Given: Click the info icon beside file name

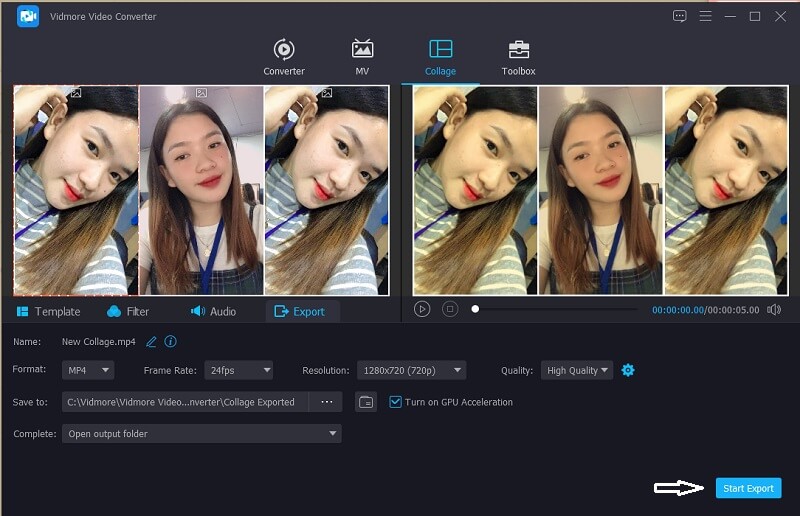Looking at the screenshot, I should pos(171,341).
